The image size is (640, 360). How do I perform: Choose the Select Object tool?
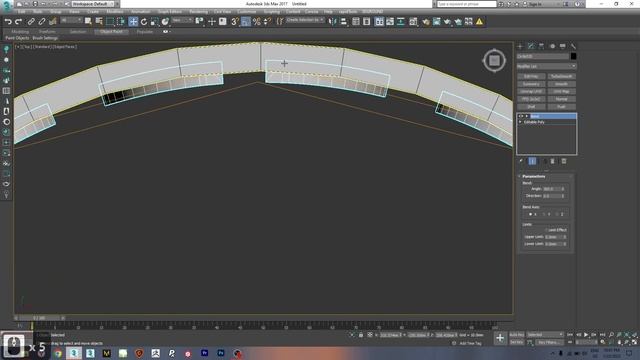(x=88, y=22)
